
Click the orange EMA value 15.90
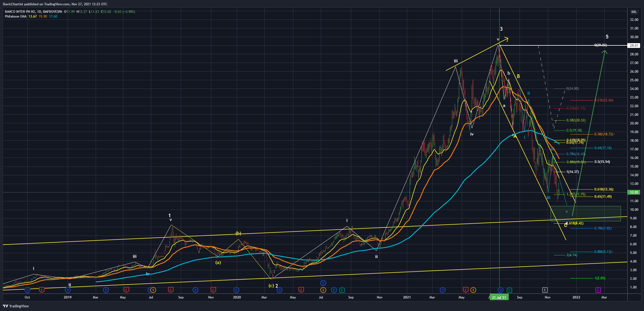pos(43,16)
